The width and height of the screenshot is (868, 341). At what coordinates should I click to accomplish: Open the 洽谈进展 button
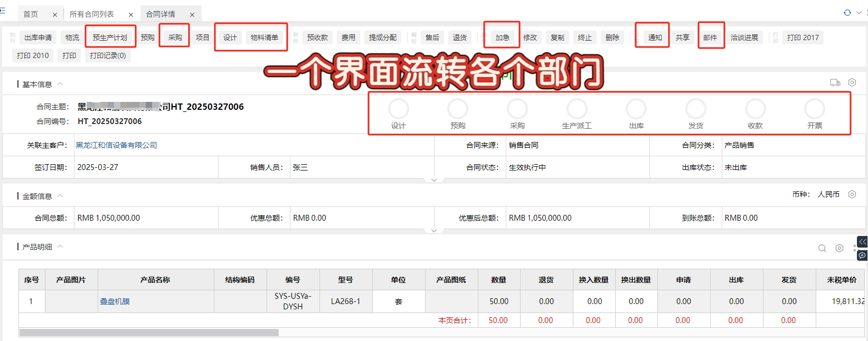(x=744, y=37)
